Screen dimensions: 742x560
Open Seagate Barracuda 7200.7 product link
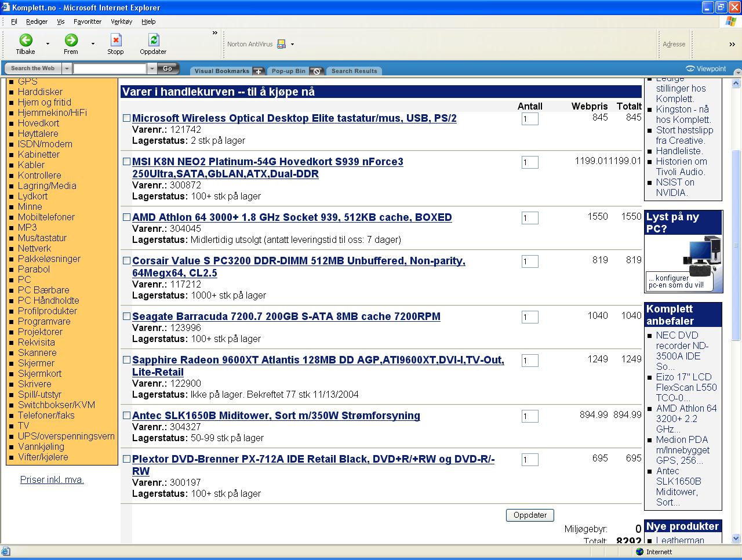(286, 317)
